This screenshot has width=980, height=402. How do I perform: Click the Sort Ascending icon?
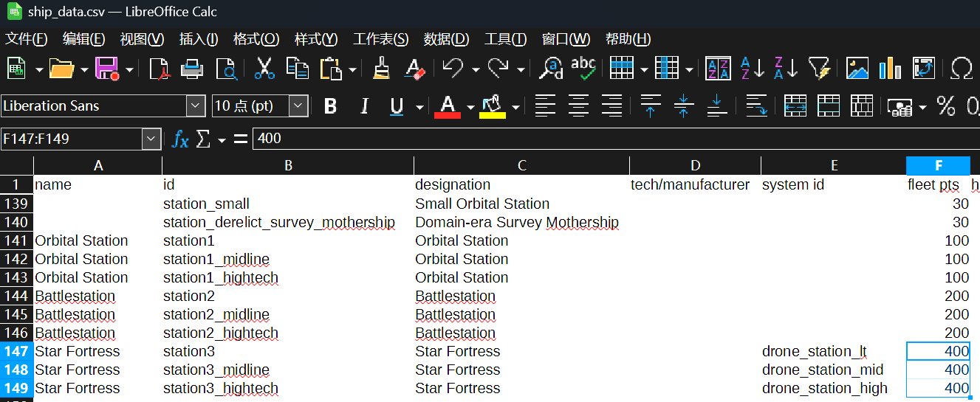click(x=752, y=69)
